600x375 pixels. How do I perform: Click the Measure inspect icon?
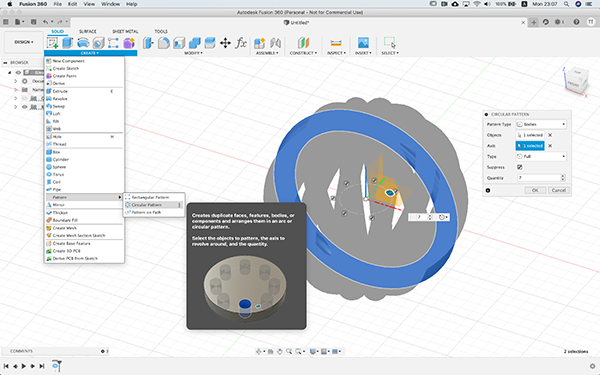(336, 42)
